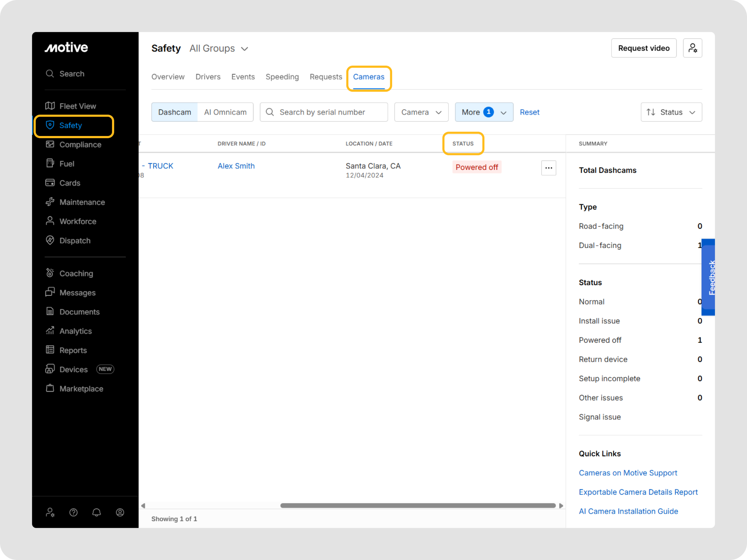747x560 pixels.
Task: Open the Status sort dropdown
Action: click(x=671, y=112)
